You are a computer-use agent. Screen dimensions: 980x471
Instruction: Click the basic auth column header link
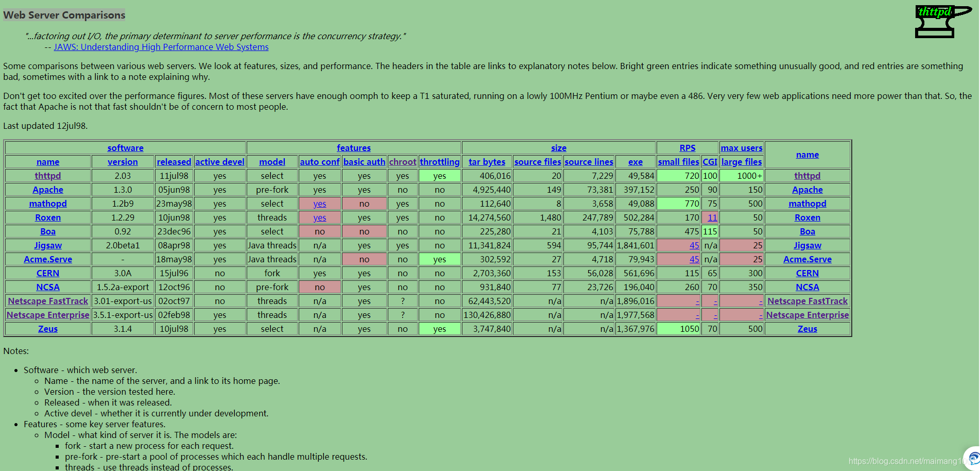click(364, 162)
